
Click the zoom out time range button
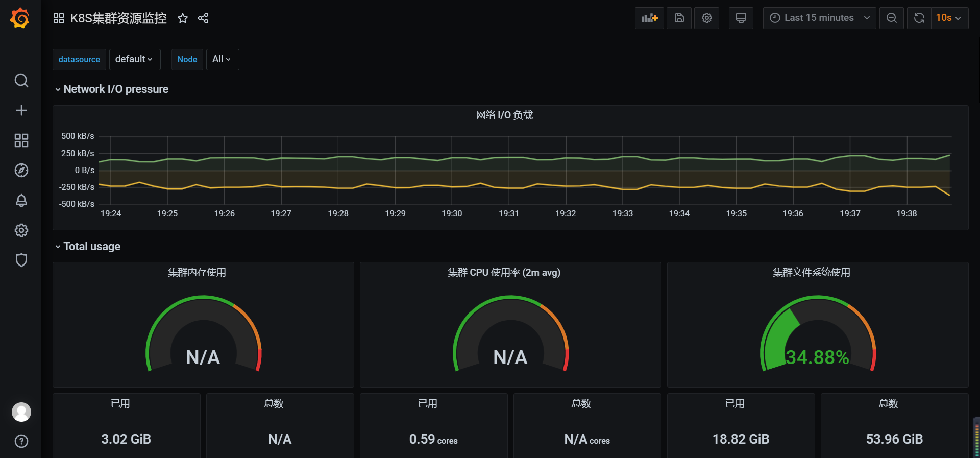click(891, 18)
